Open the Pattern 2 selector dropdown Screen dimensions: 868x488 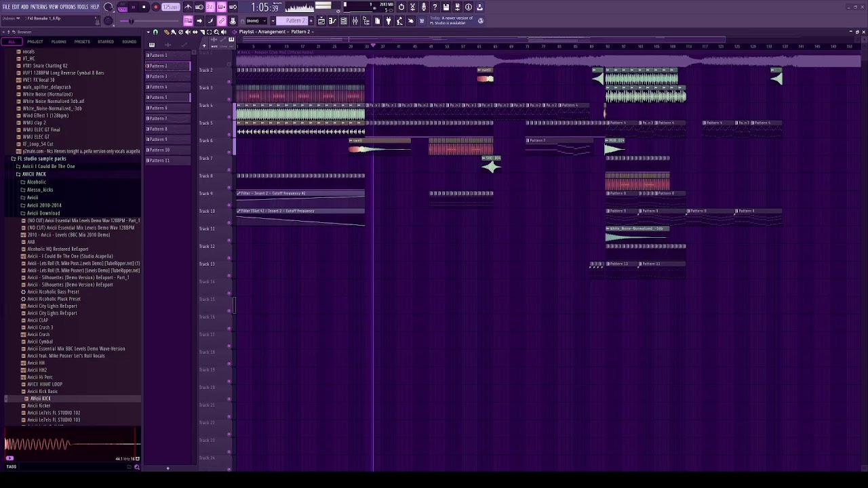296,21
